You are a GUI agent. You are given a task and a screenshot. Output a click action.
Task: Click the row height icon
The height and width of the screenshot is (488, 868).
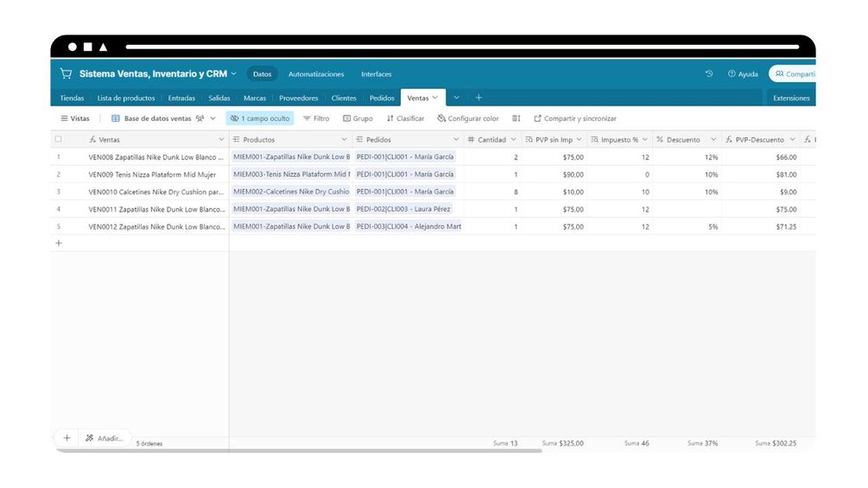point(516,118)
